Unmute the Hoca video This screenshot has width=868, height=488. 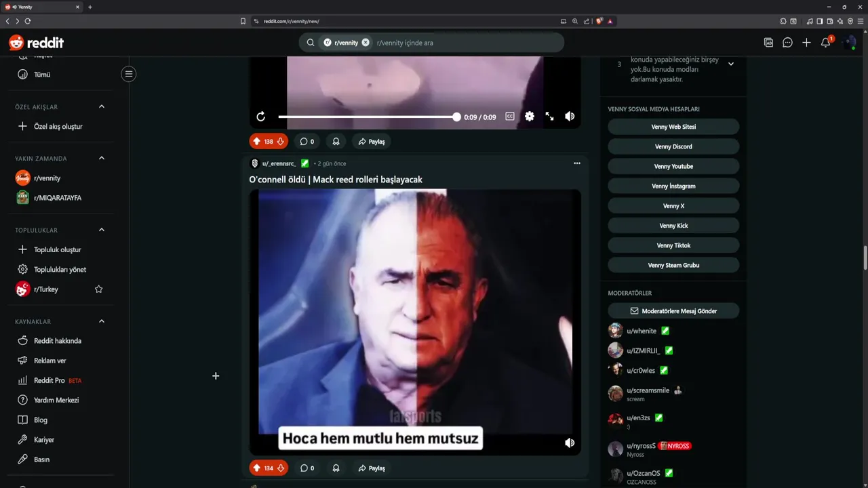pos(570,443)
